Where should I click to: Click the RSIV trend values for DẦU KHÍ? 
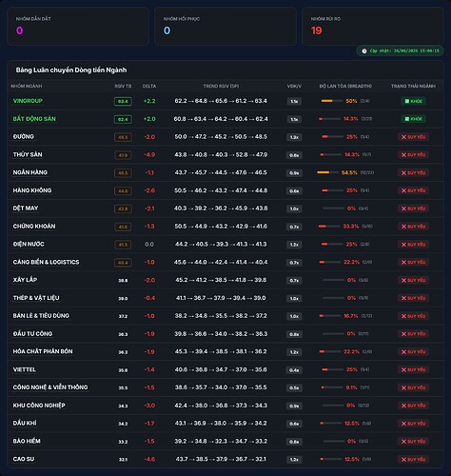221,424
